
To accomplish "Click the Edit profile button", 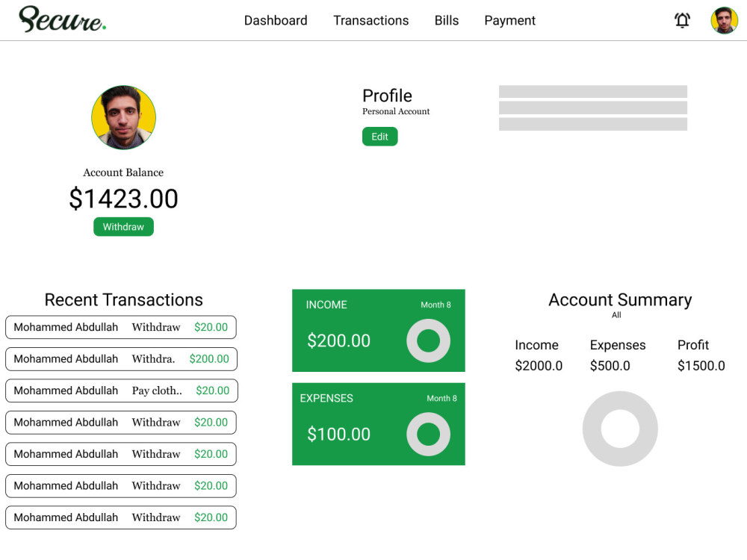I will [379, 137].
